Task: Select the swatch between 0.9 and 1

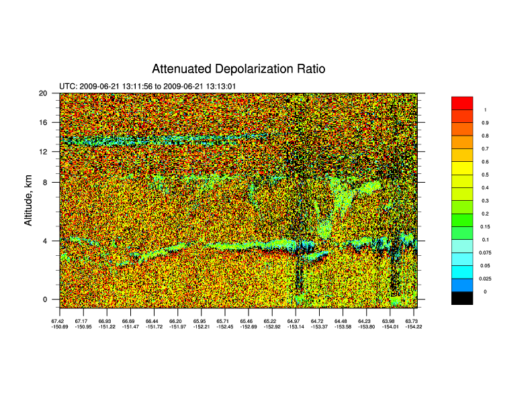Action: click(462, 116)
